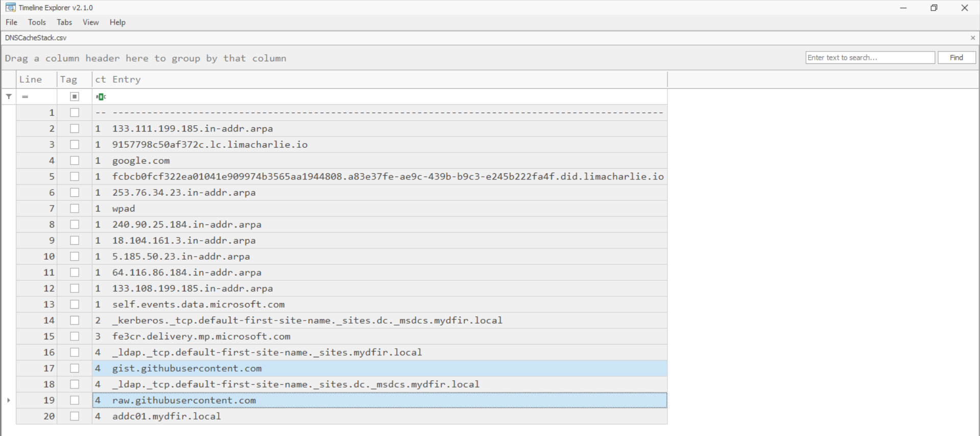
Task: Select the wpad entry
Action: pos(124,209)
